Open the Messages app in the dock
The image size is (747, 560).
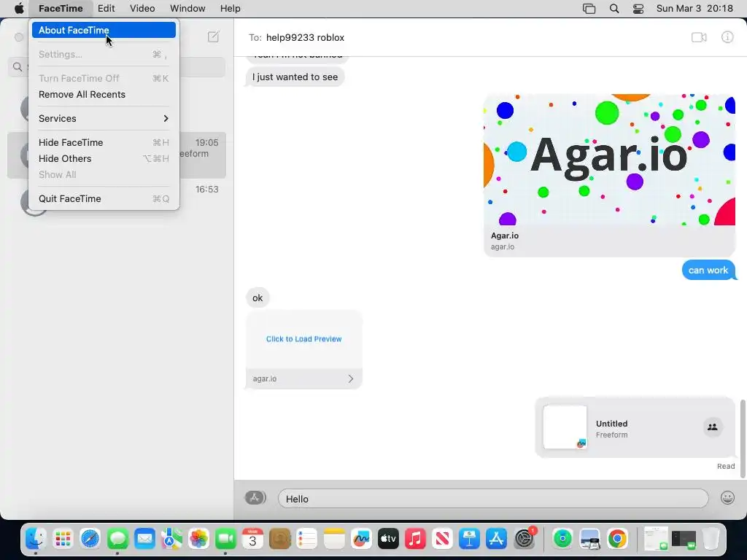pyautogui.click(x=117, y=539)
